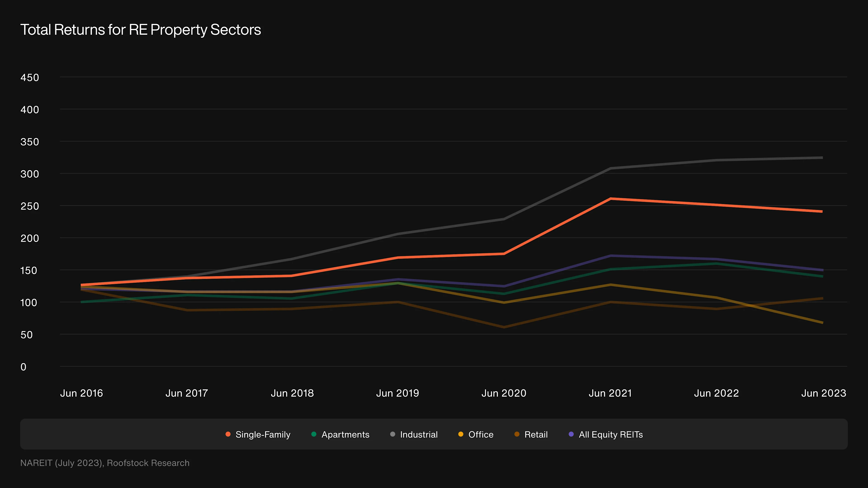This screenshot has height=488, width=868.
Task: Toggle the All Equity REITs label
Action: point(611,434)
